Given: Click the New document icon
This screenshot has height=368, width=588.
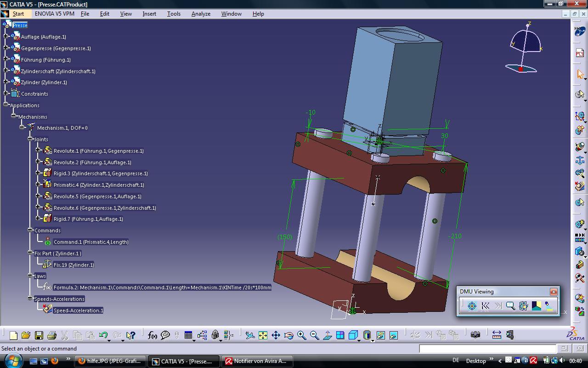Looking at the screenshot, I should [x=13, y=335].
